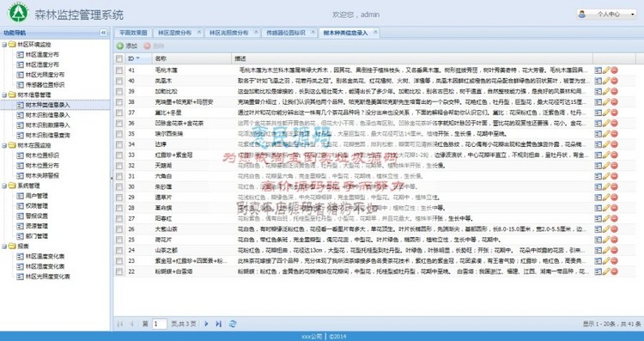The width and height of the screenshot is (644, 341).
Task: Toggle the select-all checkbox in table header
Action: (119, 58)
